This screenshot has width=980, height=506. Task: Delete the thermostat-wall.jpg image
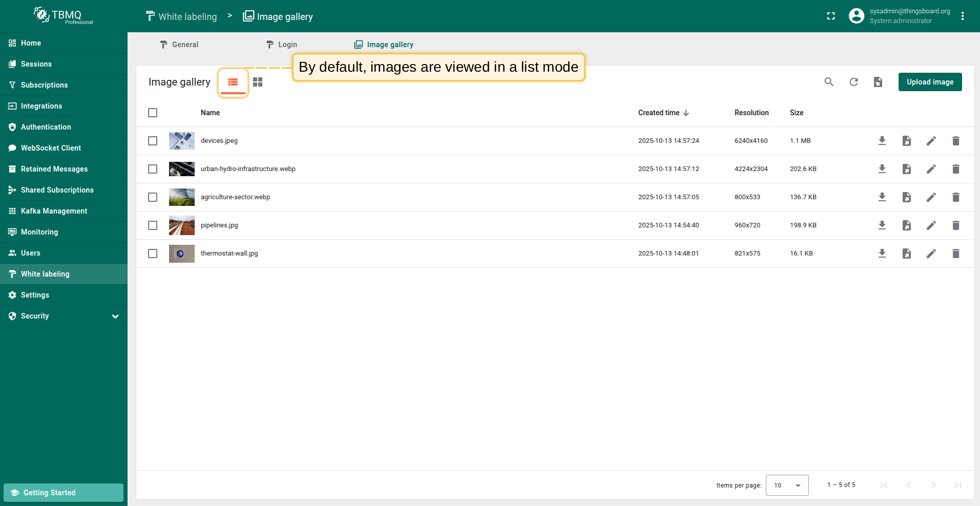click(x=956, y=254)
